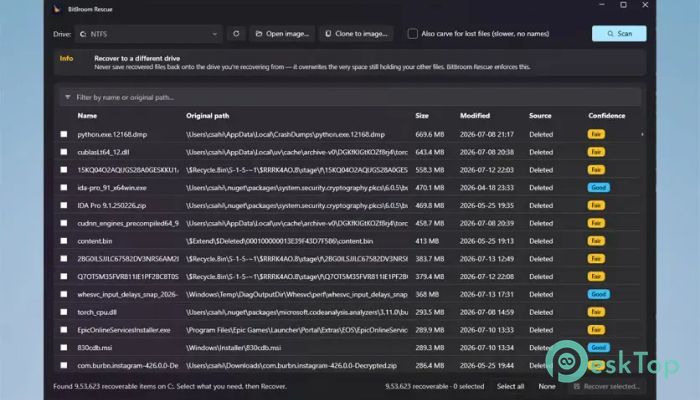
Task: Click the BitBroom Rescue app logo icon
Action: (x=57, y=9)
